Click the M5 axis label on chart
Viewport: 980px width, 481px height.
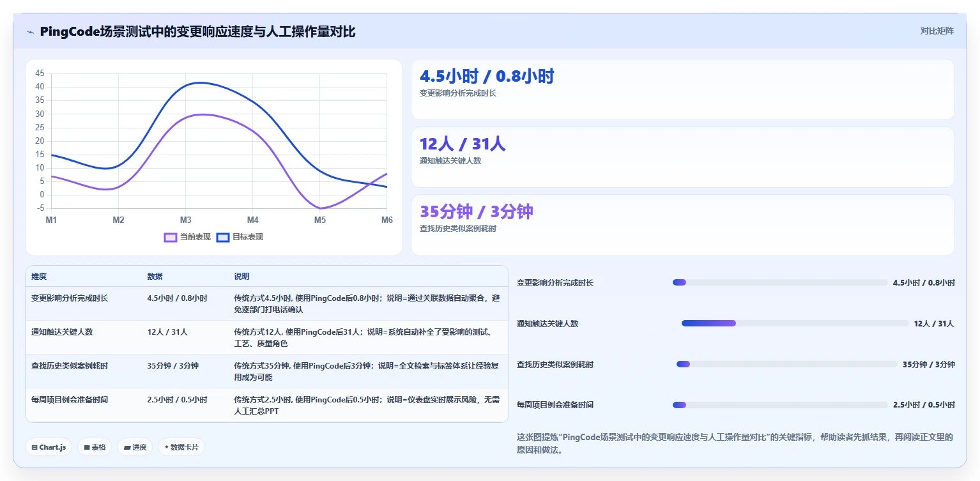(319, 220)
